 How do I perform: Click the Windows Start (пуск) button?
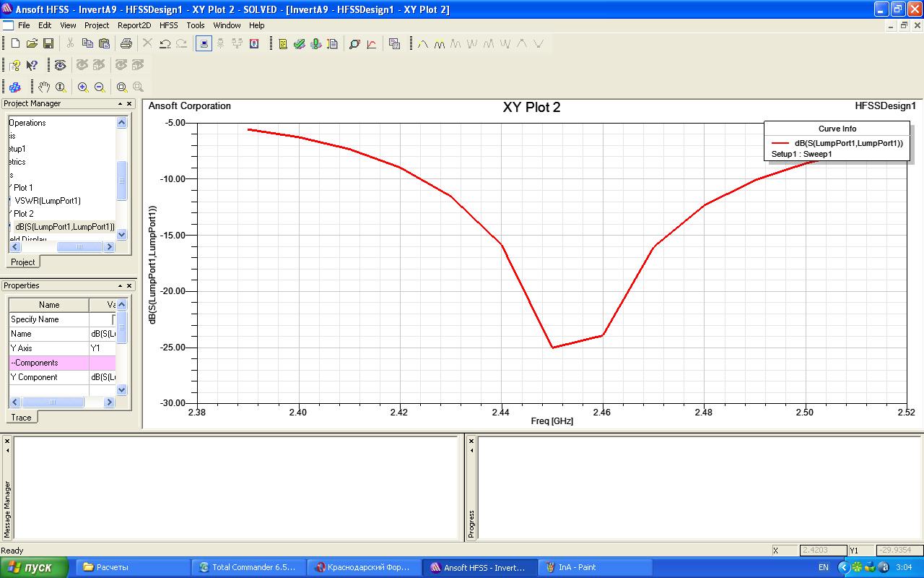[x=34, y=567]
